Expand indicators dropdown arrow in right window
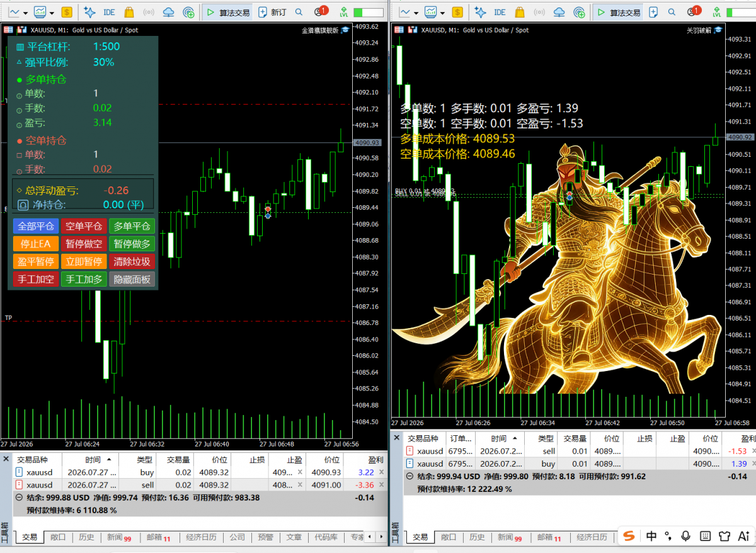The image size is (756, 553). click(442, 13)
